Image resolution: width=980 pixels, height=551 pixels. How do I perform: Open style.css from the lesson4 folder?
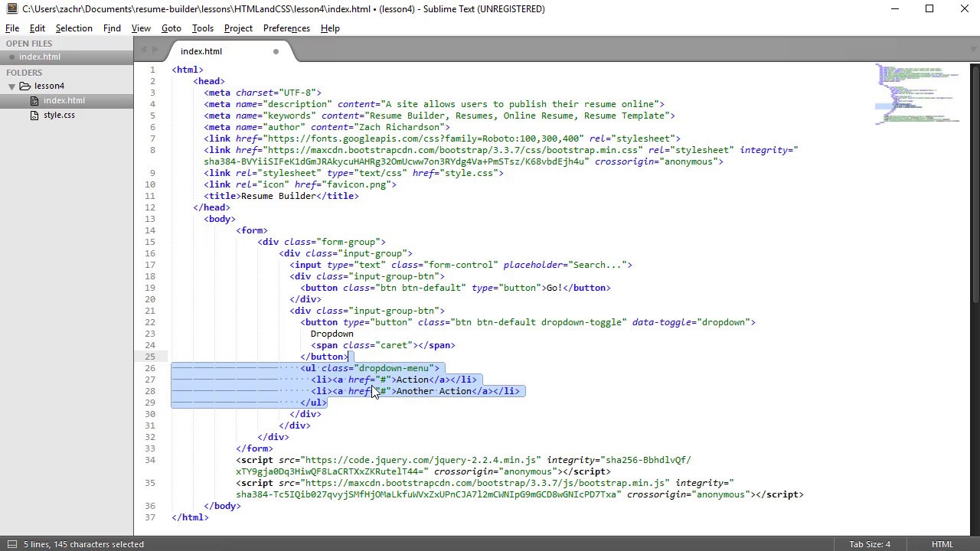pos(59,115)
